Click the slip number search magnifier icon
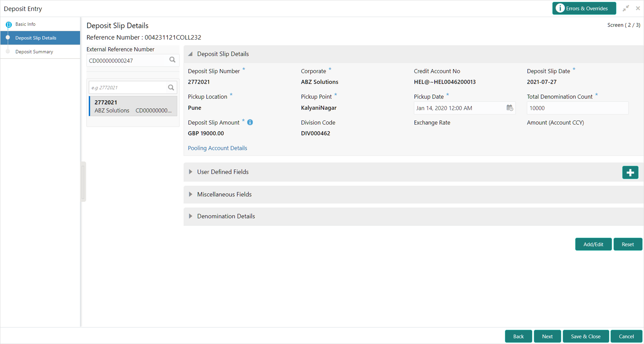 (171, 88)
